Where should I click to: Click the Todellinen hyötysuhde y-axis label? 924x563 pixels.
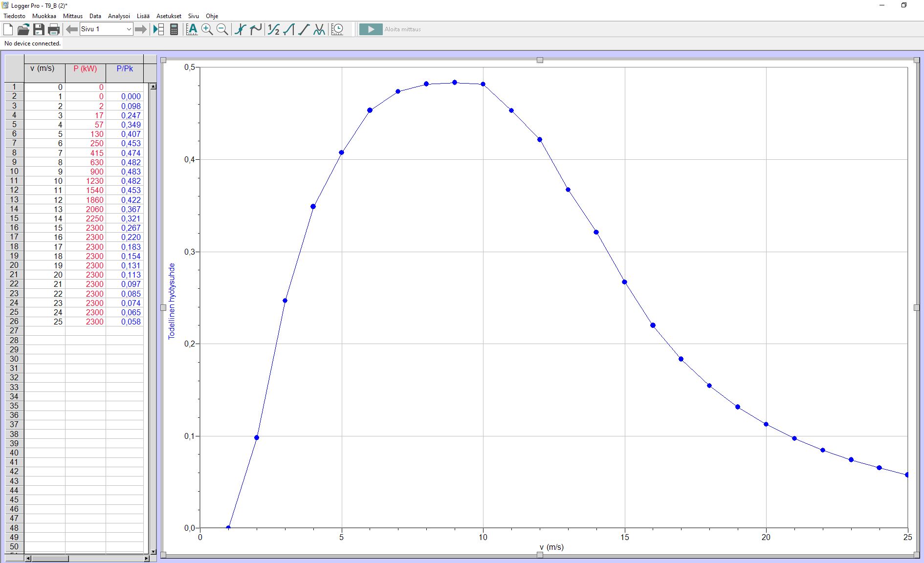(x=172, y=301)
